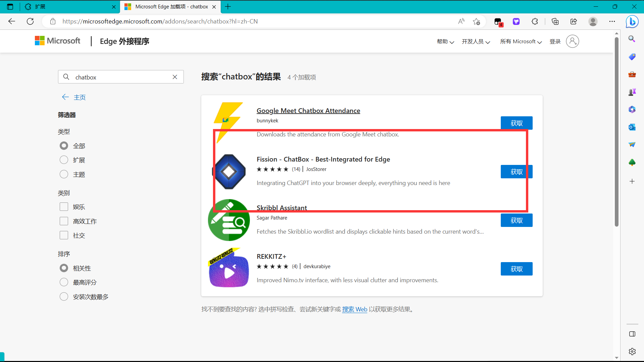The image size is (644, 362).
Task: Open the Fission ChatBox thumbnail icon
Action: coord(229,172)
